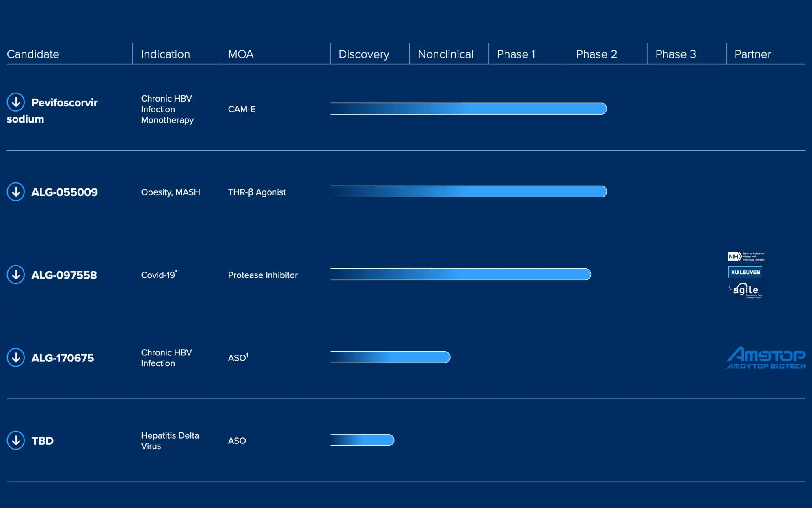Click the Amoytop Biotech logo

tap(766, 358)
